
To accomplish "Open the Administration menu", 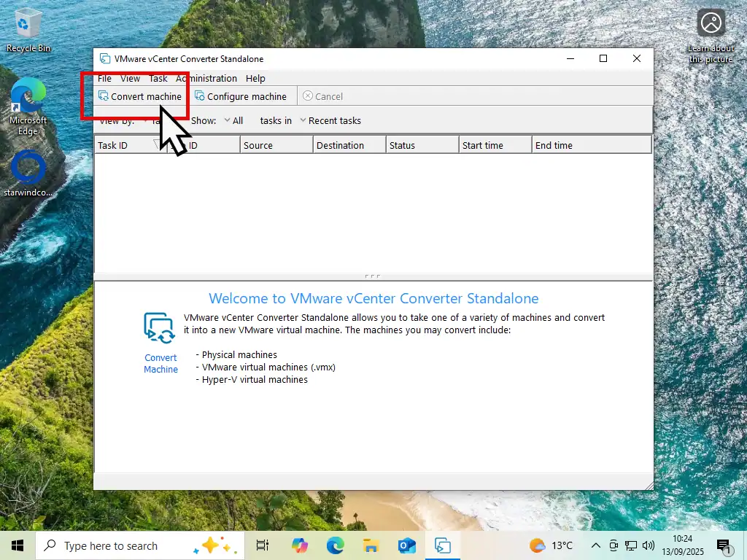I will [x=206, y=79].
